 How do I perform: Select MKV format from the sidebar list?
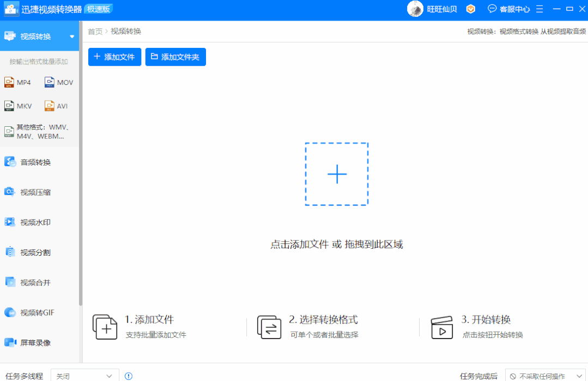18,105
